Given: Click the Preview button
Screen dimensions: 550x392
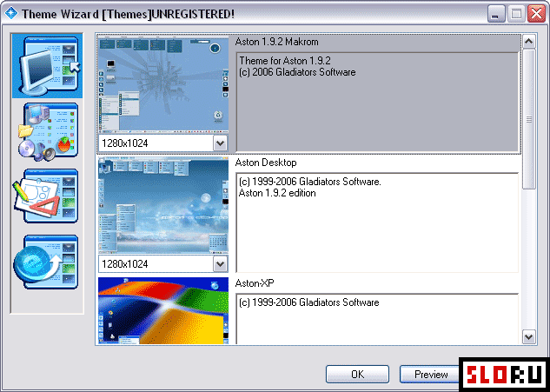Looking at the screenshot, I should (430, 374).
